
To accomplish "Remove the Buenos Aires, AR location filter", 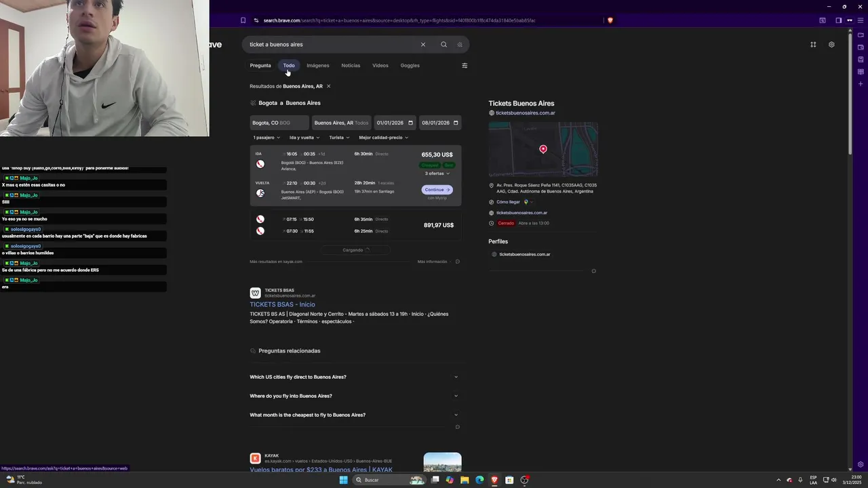I will coord(328,86).
